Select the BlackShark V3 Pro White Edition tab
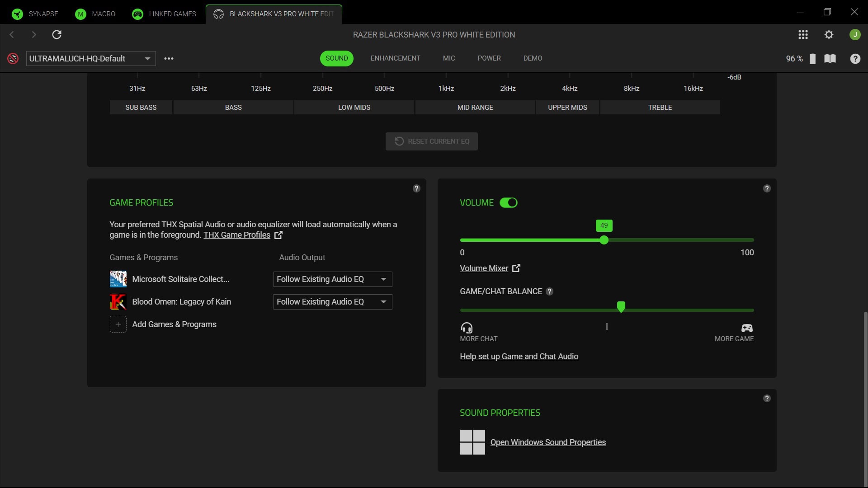Screen dimensions: 868x488 [x=274, y=14]
